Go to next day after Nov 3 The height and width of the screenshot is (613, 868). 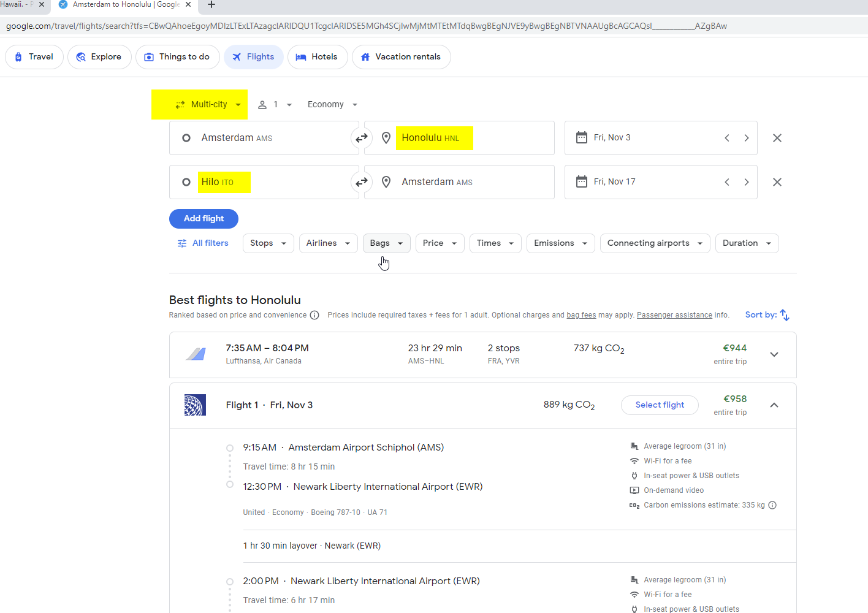click(746, 138)
